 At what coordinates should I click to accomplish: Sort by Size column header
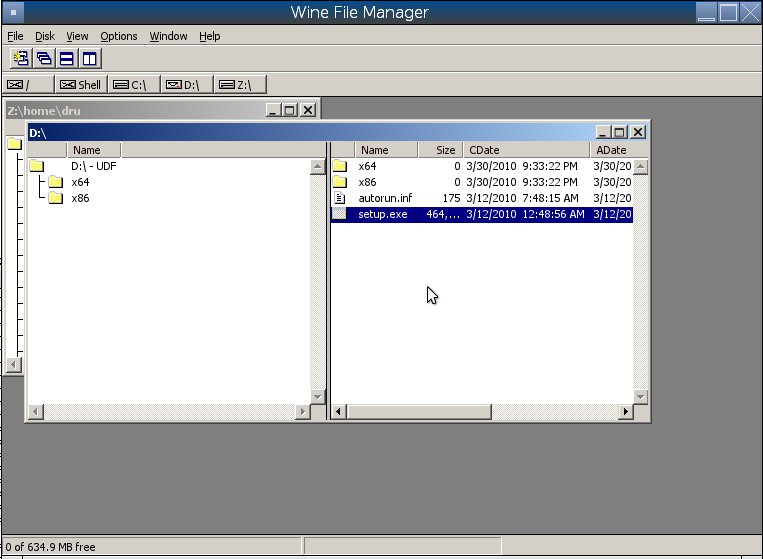[440, 150]
